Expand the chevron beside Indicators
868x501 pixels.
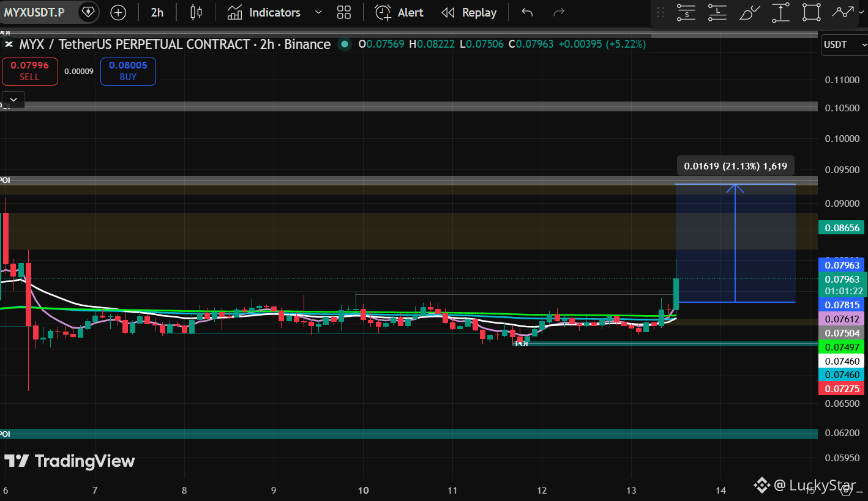tap(318, 12)
